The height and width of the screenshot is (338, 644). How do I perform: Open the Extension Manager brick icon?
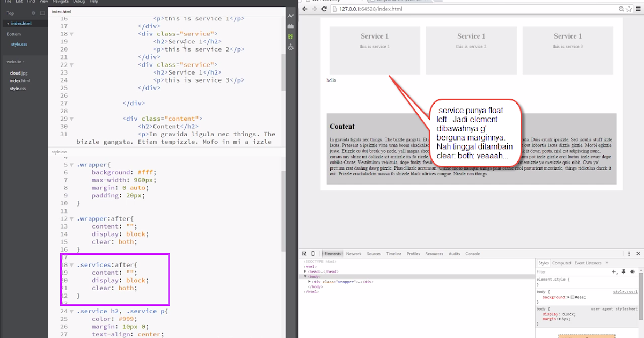(x=290, y=25)
